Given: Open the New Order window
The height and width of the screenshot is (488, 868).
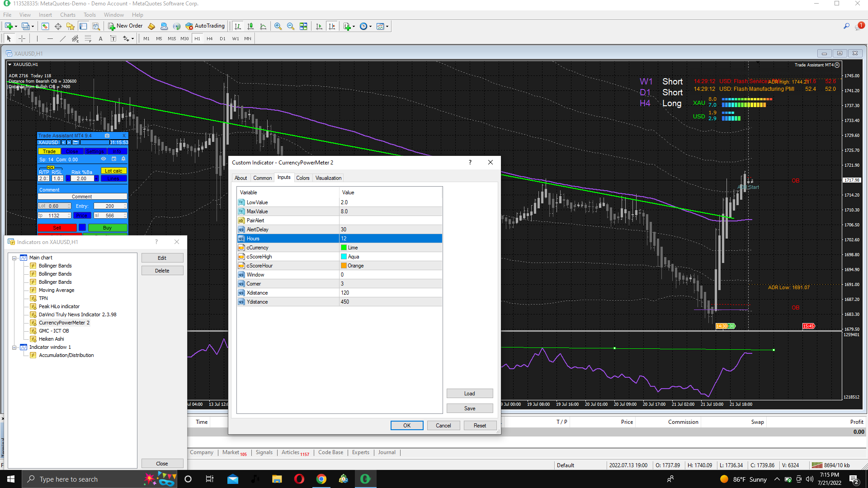Looking at the screenshot, I should [125, 26].
